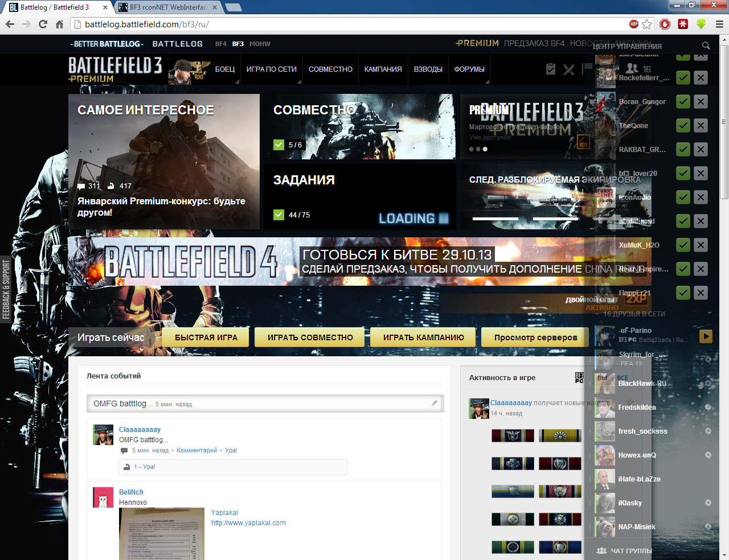Click the red asterisk extension icon

click(683, 24)
